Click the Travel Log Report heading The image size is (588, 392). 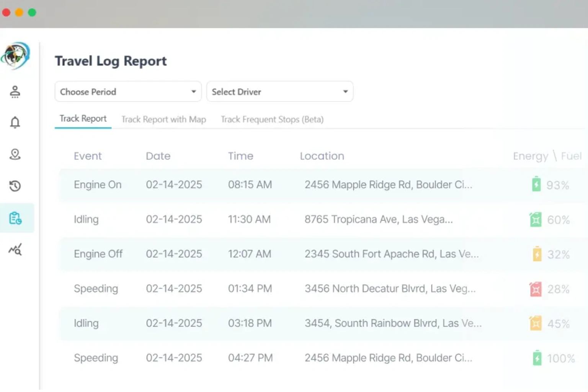pyautogui.click(x=111, y=60)
